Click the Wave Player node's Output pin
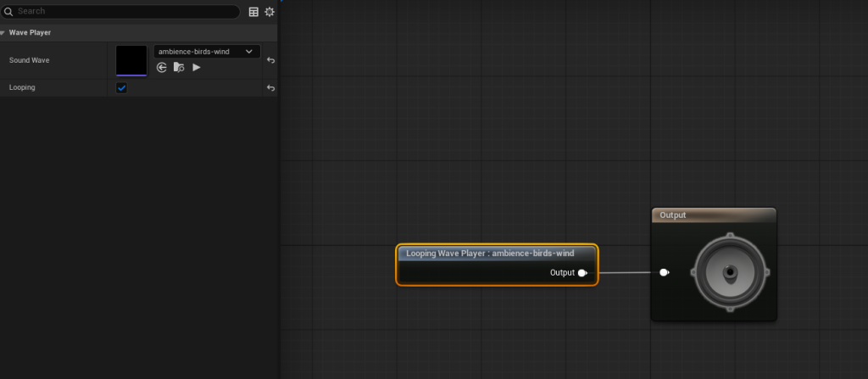Image resolution: width=868 pixels, height=379 pixels. click(x=582, y=273)
